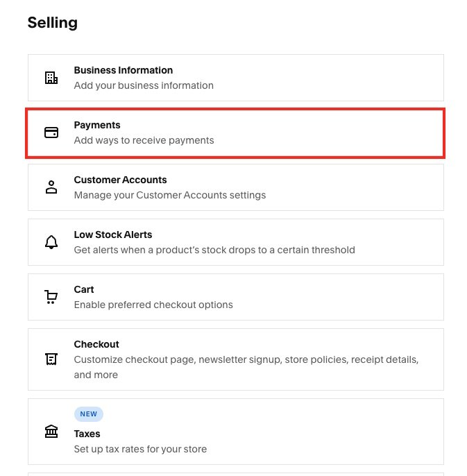Open Low Stock Alerts panel
The width and height of the screenshot is (467, 476).
coord(113,235)
